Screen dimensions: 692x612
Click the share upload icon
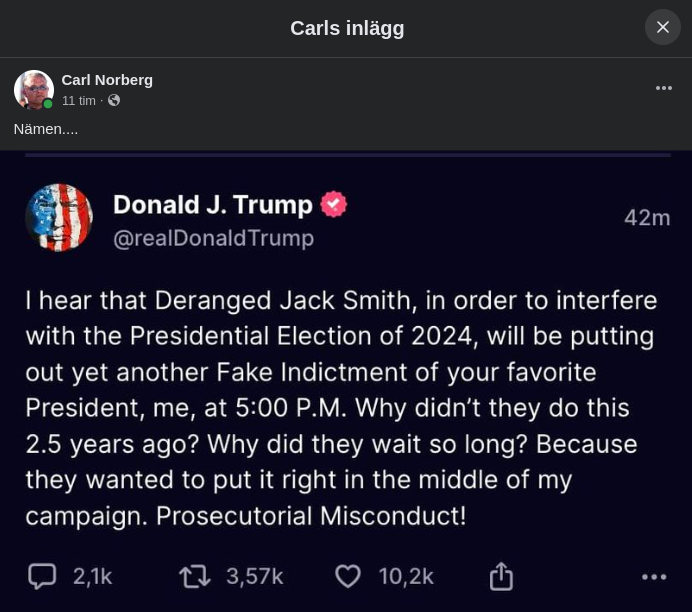point(501,576)
